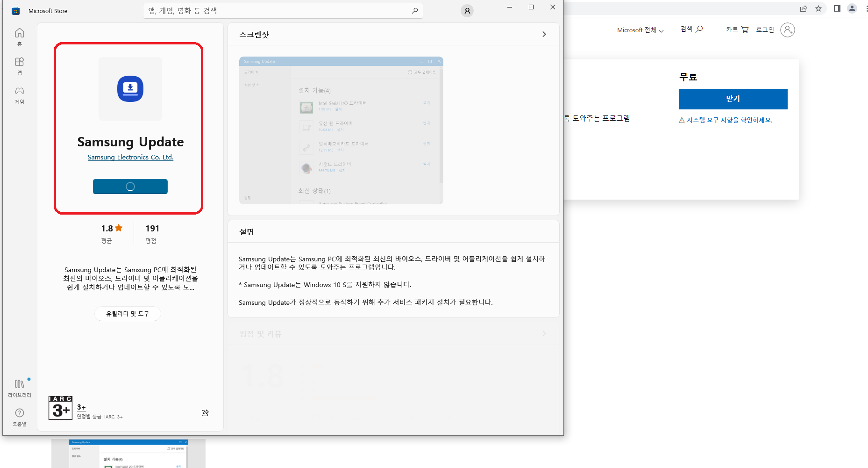Open the Microsoft 전체 dropdown
The width and height of the screenshot is (868, 468).
[x=640, y=30]
